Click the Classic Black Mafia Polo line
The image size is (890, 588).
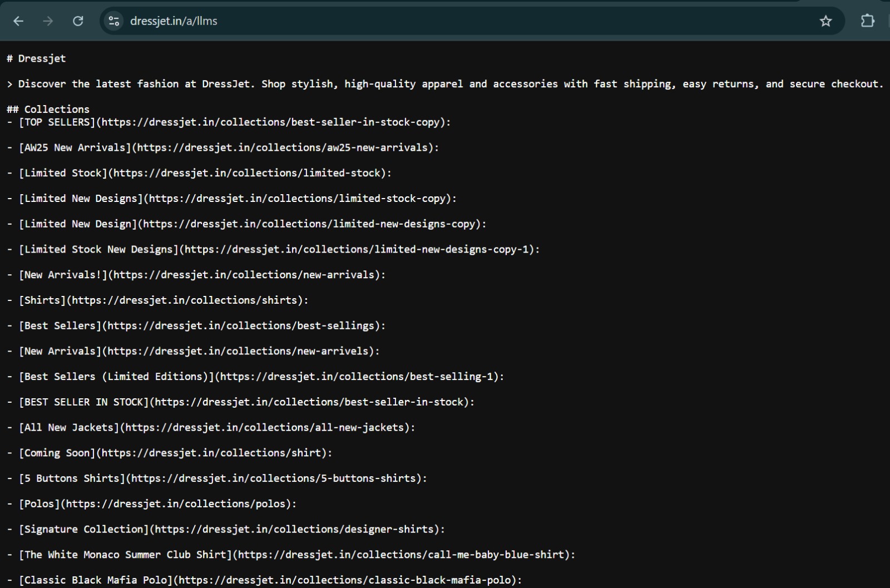(x=264, y=580)
